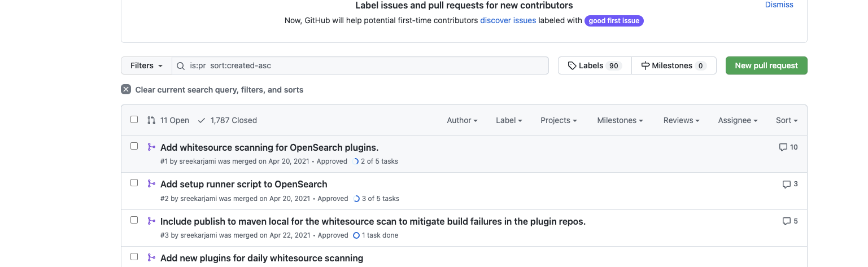
Task: Expand the Projects filter dropdown
Action: (x=559, y=120)
